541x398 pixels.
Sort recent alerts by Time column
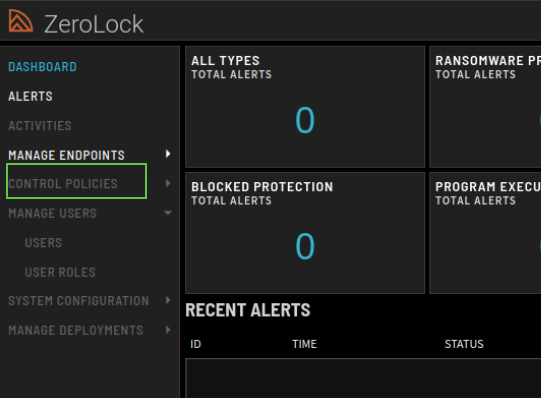click(x=304, y=344)
